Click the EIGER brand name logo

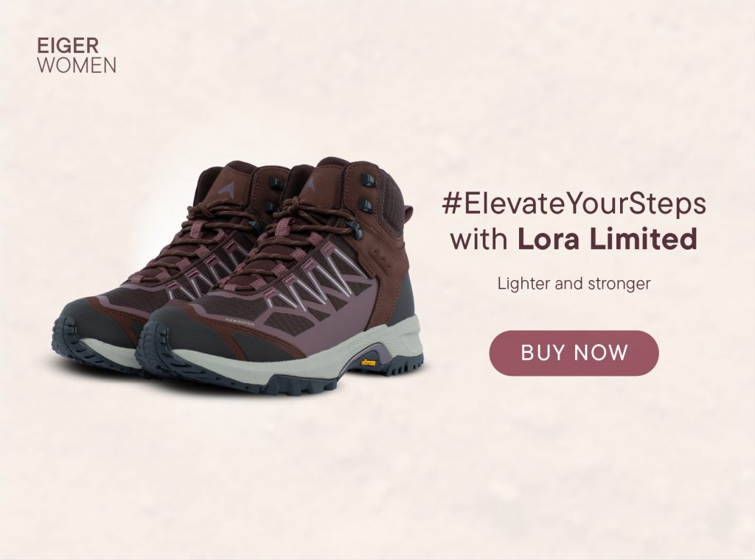coord(68,46)
